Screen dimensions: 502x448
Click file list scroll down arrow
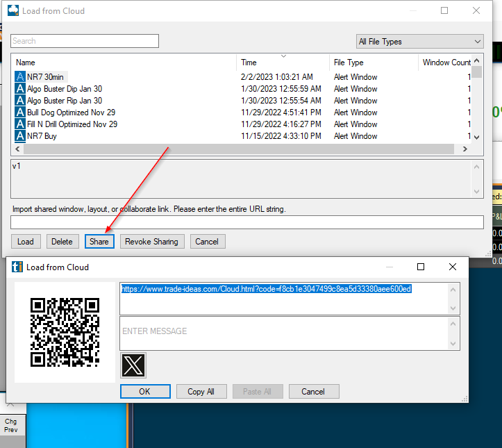pos(477,138)
